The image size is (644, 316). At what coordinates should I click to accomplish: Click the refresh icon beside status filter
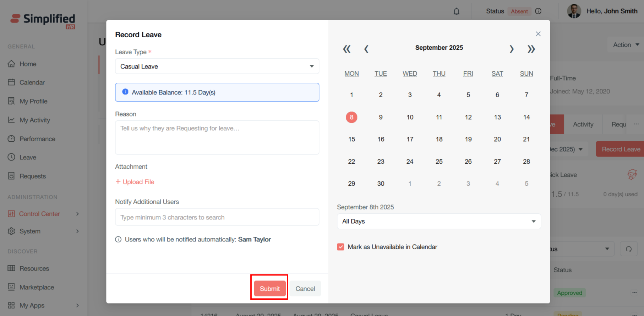coord(628,249)
